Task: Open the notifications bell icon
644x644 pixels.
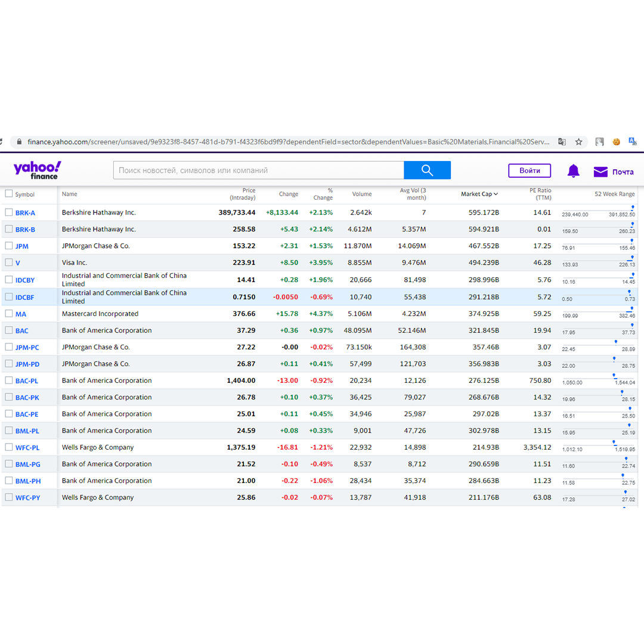Action: [x=574, y=171]
